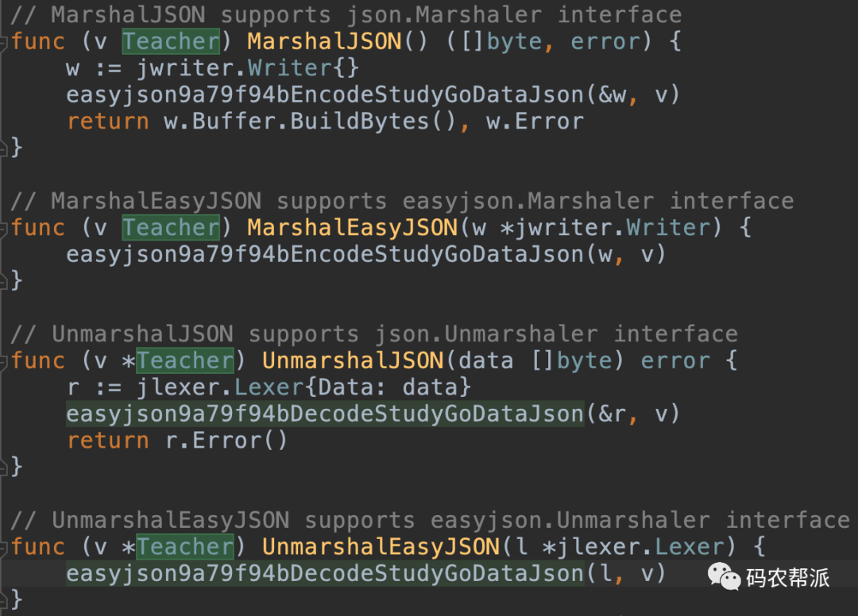Click the fold end marker after 'return w.Buffer.BuildBytes()'
The width and height of the screenshot is (858, 616).
click(2, 148)
